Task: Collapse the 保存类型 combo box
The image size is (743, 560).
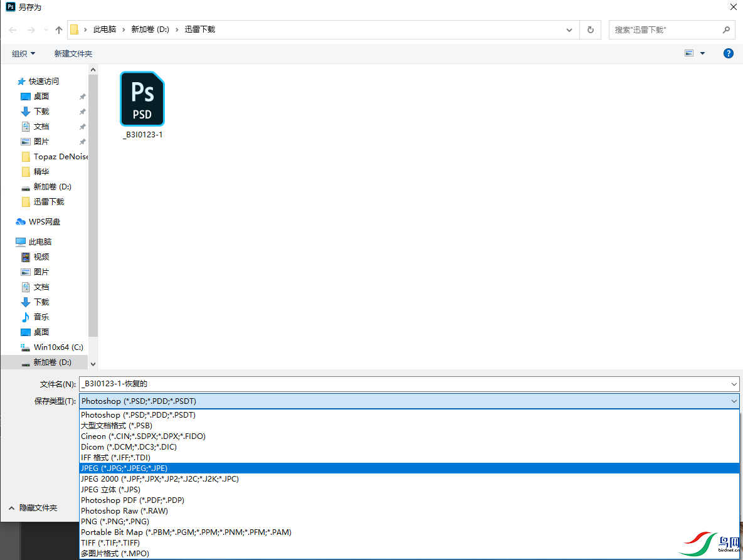Action: coord(734,401)
